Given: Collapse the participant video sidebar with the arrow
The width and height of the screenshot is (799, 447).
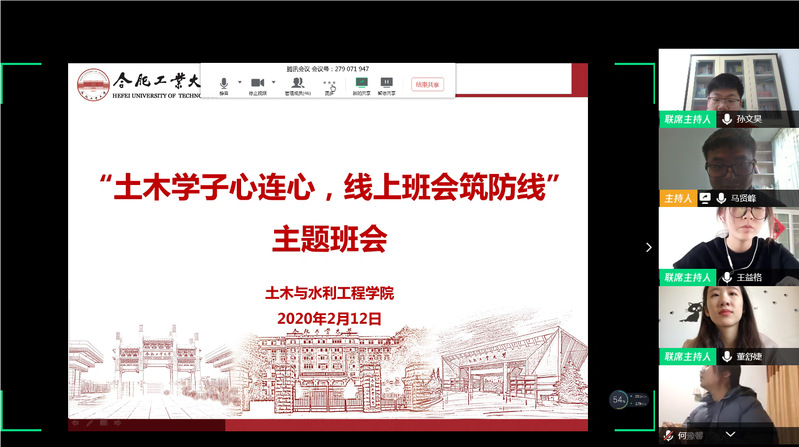Looking at the screenshot, I should pyautogui.click(x=648, y=247).
